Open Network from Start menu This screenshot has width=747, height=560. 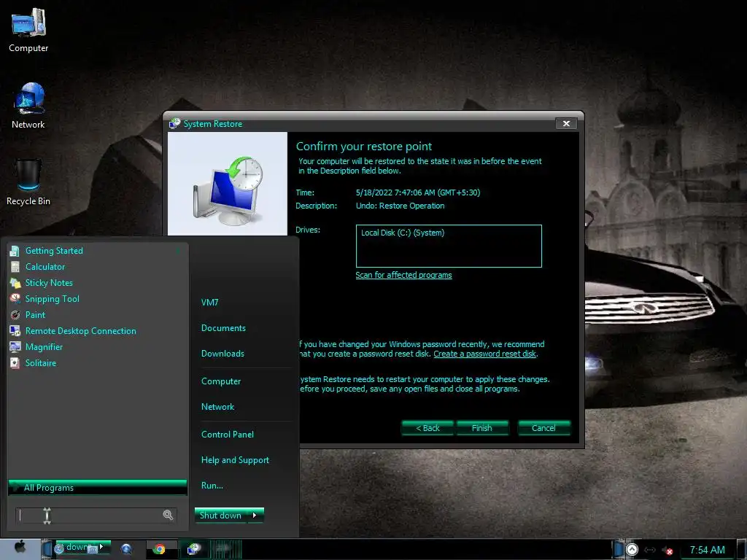[217, 407]
